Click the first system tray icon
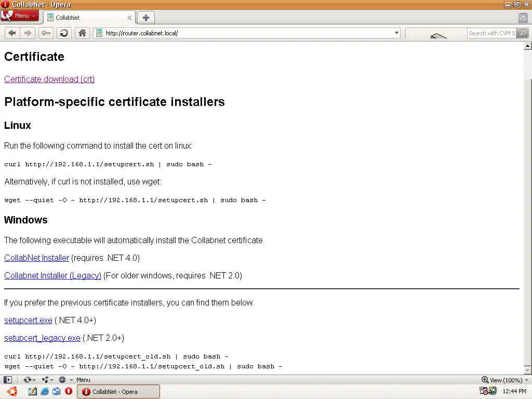 484,391
